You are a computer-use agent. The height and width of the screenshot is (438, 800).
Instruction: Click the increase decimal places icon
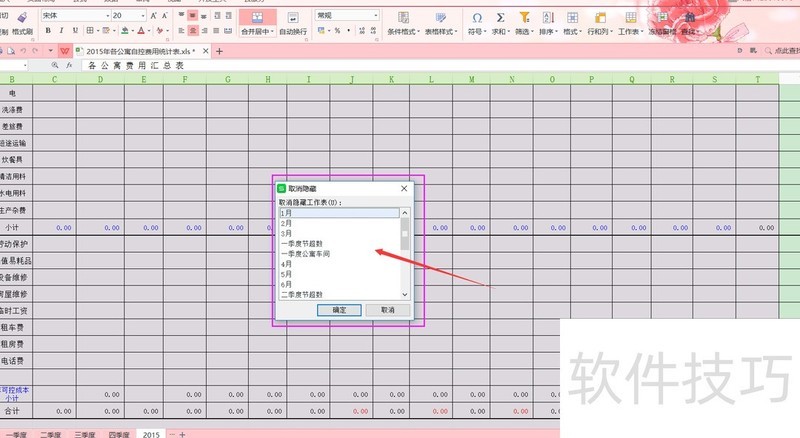point(362,31)
